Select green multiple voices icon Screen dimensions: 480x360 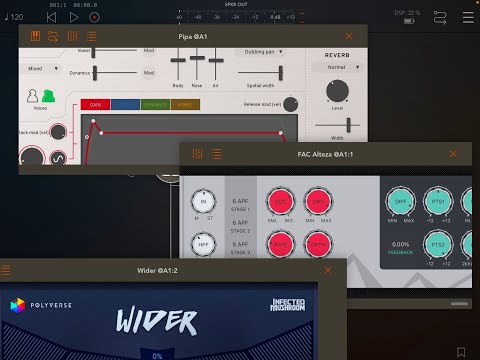coord(49,96)
